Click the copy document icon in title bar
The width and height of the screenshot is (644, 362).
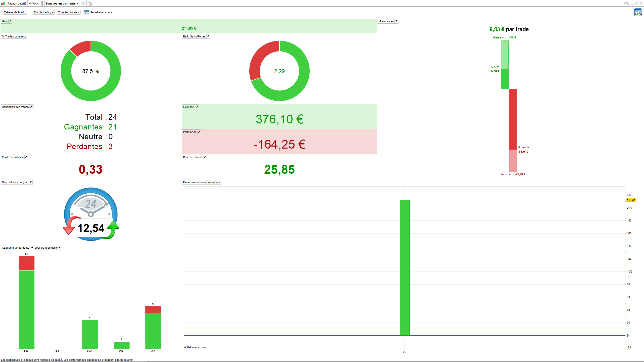(90, 4)
